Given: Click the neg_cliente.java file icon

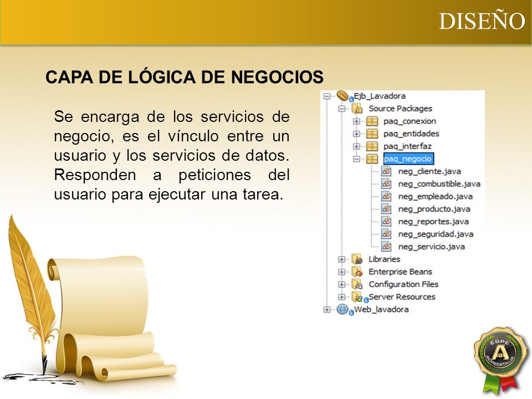Looking at the screenshot, I should [386, 171].
